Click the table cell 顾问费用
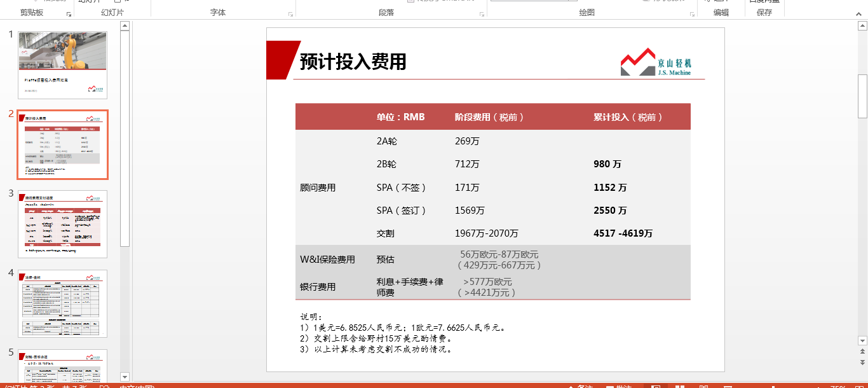 click(318, 188)
